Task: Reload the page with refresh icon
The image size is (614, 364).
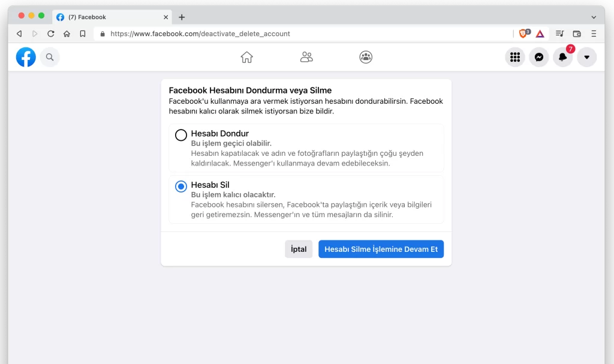Action: [51, 34]
